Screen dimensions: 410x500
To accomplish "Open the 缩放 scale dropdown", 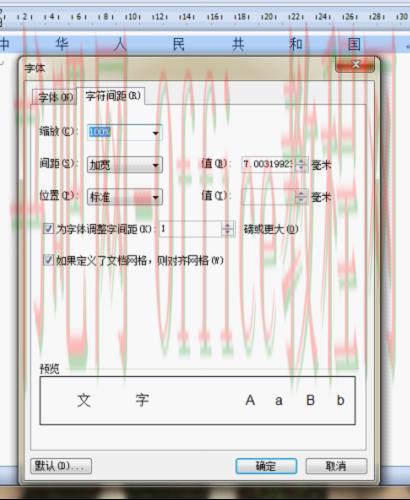I will click(x=155, y=133).
